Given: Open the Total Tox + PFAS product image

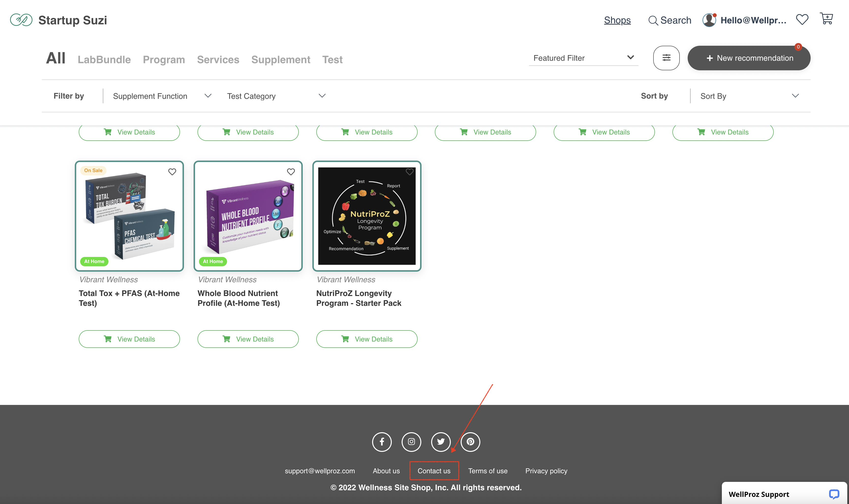Looking at the screenshot, I should (x=129, y=216).
